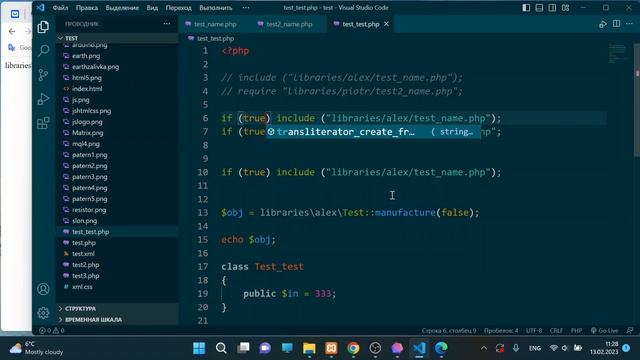Select test_test.php in the explorer

(118, 232)
